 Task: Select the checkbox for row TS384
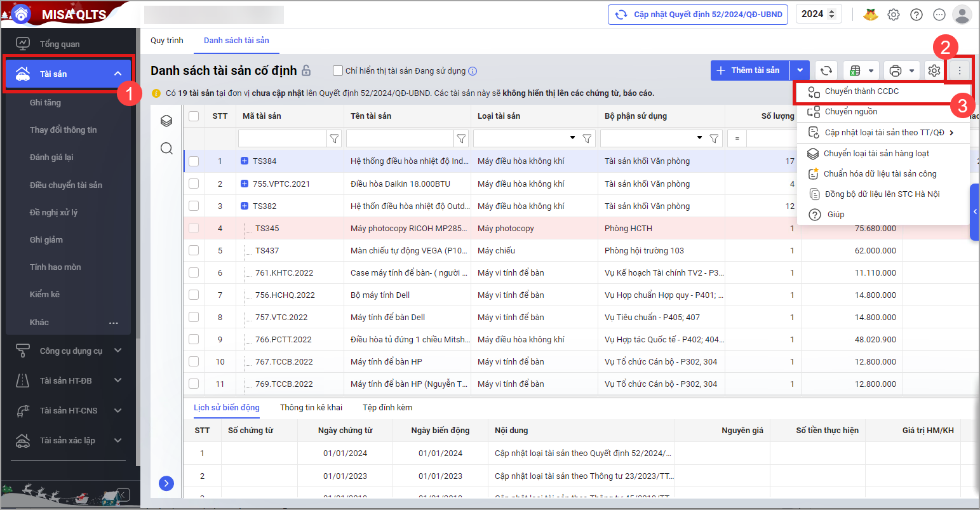[194, 161]
